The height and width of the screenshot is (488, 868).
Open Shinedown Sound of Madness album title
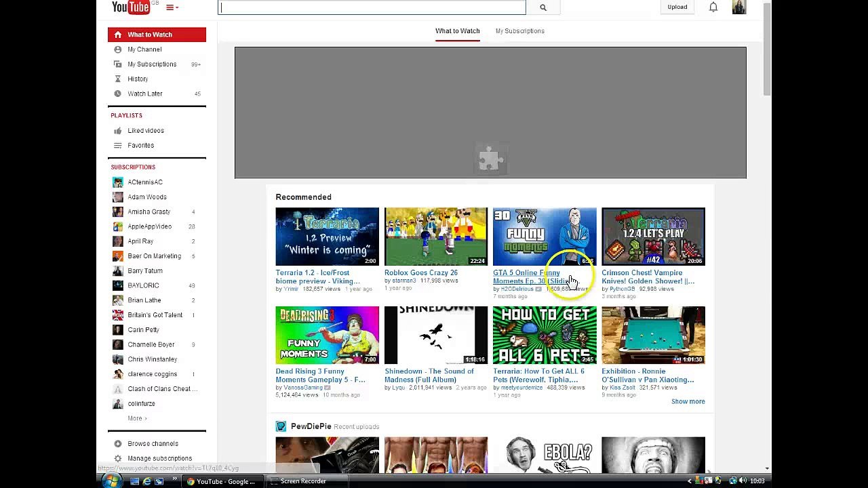tap(429, 375)
